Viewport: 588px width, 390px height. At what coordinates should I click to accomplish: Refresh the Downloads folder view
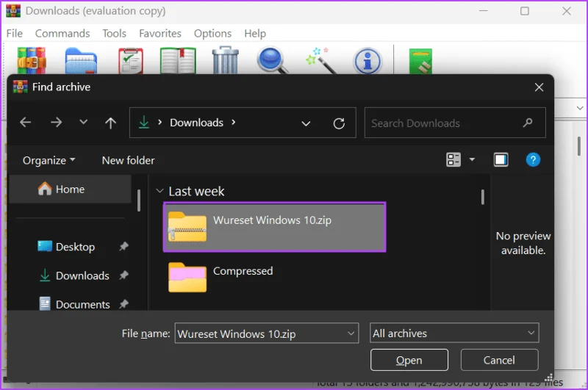pyautogui.click(x=339, y=123)
